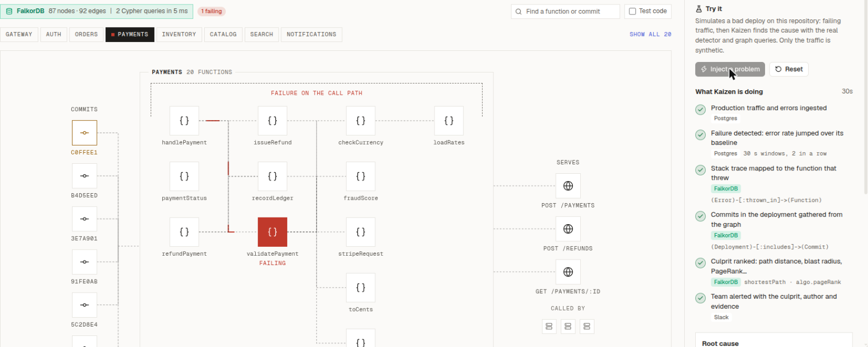Select the handlePayment function node
This screenshot has height=347, width=868.
tap(184, 121)
